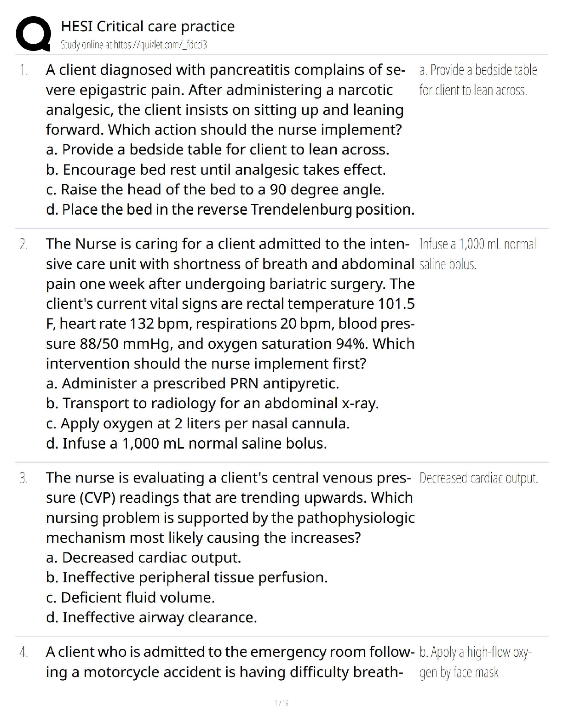Pick option d. reverse Trendelenburg position

coord(230,210)
